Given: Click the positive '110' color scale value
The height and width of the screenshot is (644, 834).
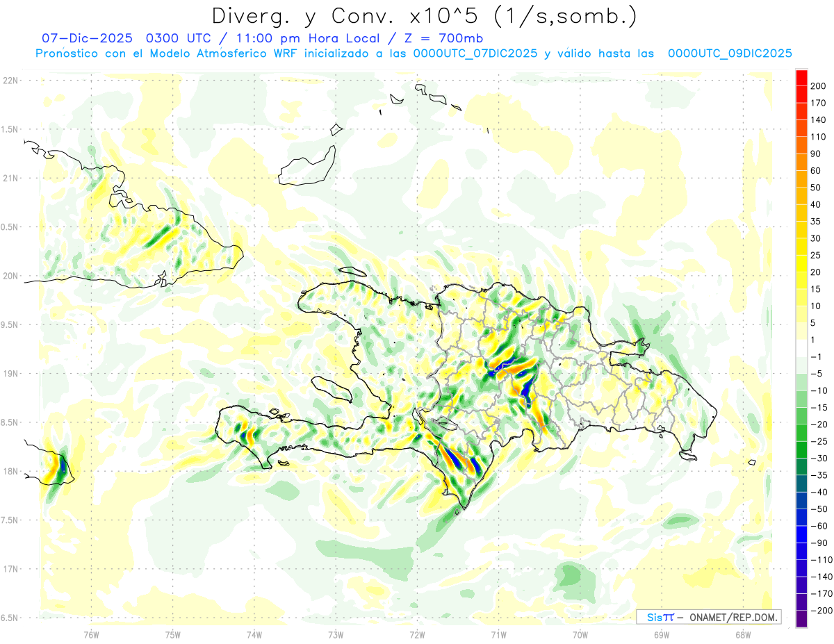Looking at the screenshot, I should point(818,137).
